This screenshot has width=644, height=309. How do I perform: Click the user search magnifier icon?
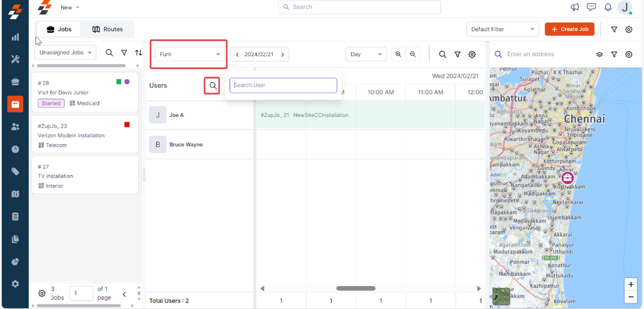click(212, 86)
